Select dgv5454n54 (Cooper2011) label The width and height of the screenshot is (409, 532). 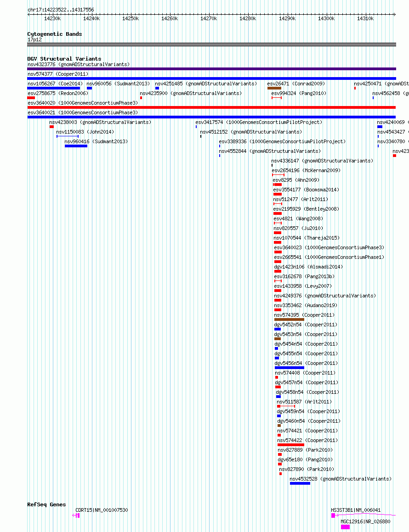click(x=306, y=344)
